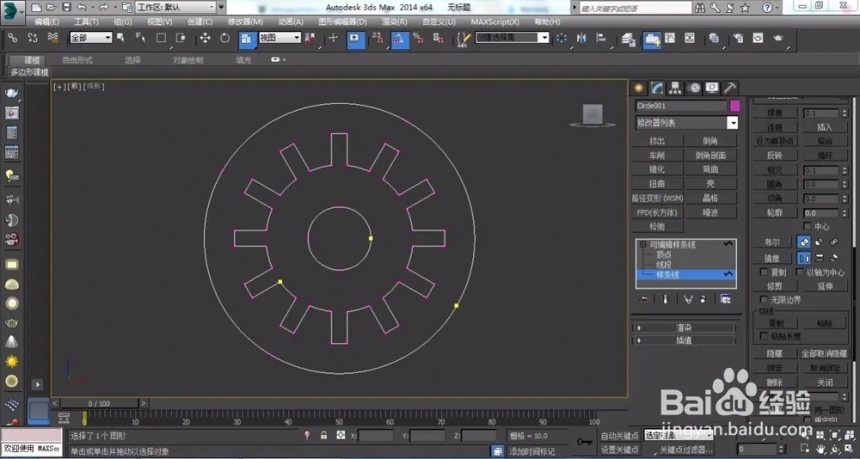
Task: Open the 选定对象 key filter dropdown
Action: (678, 436)
